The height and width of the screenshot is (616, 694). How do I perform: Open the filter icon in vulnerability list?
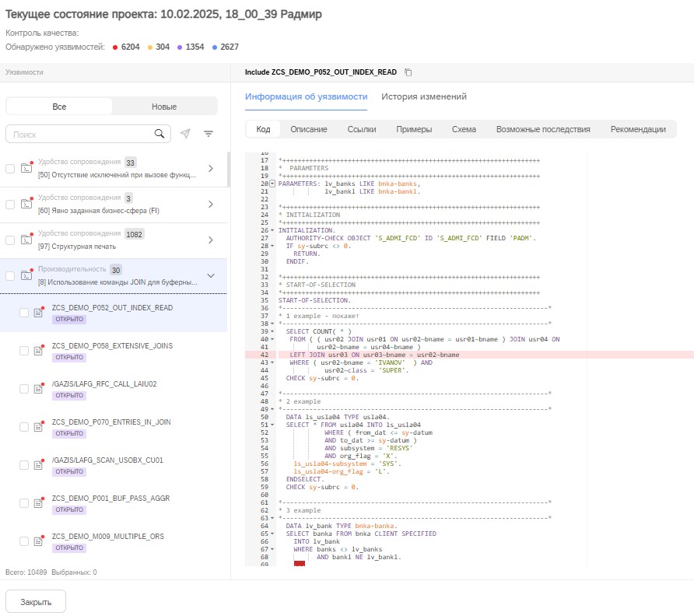click(209, 134)
